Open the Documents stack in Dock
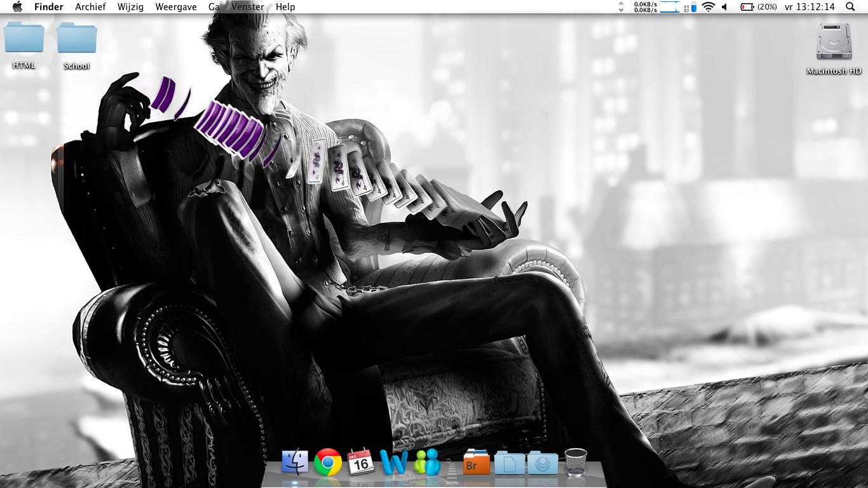The height and width of the screenshot is (488, 868). 510,463
